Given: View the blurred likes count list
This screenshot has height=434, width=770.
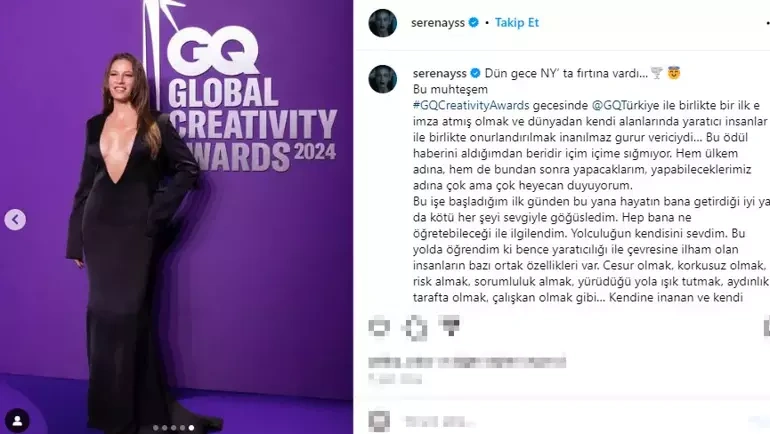Looking at the screenshot, I should [467, 363].
